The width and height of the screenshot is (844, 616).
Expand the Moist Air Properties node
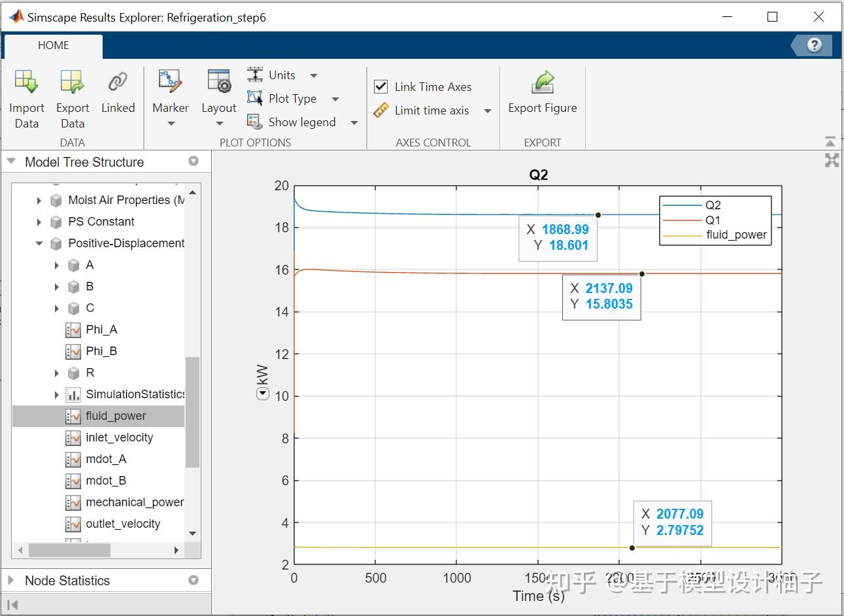[39, 200]
